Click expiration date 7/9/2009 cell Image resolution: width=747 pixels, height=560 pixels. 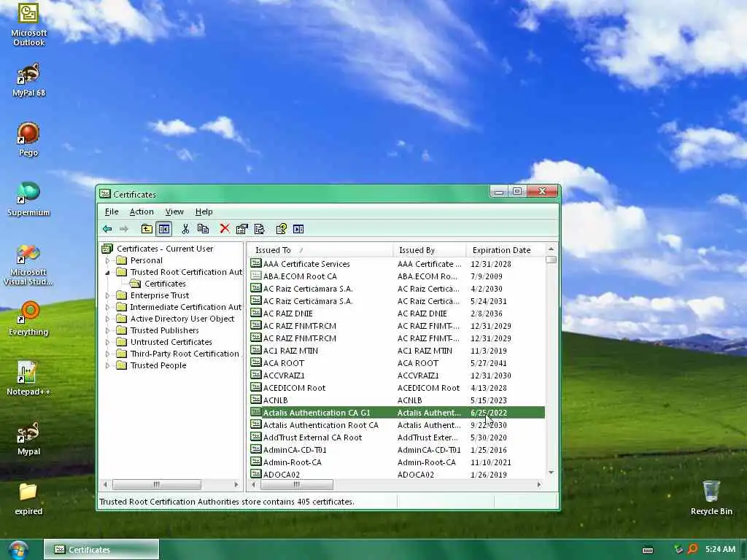(487, 276)
